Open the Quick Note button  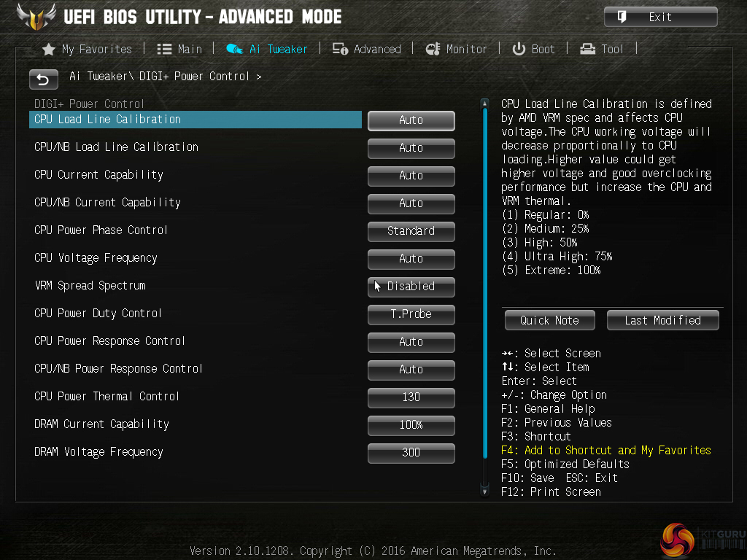[x=550, y=321]
